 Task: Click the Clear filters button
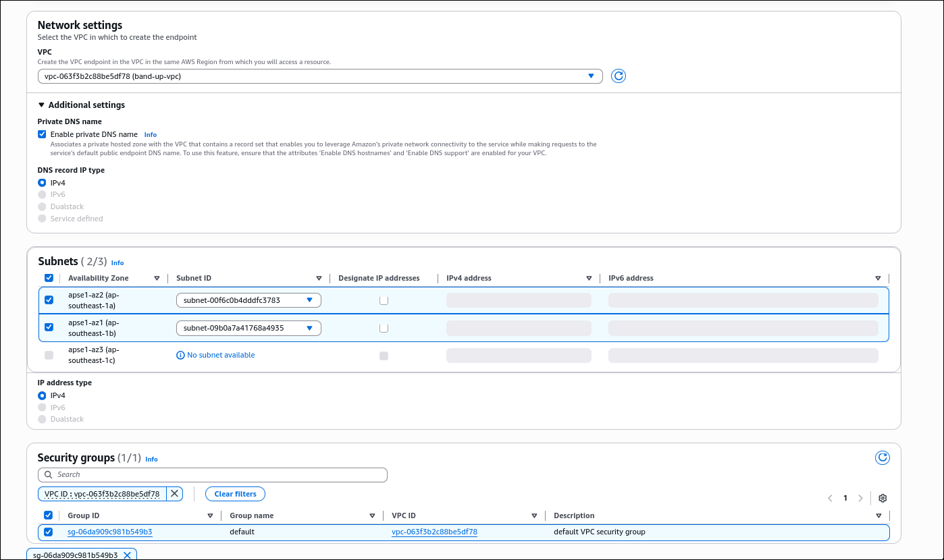point(235,494)
